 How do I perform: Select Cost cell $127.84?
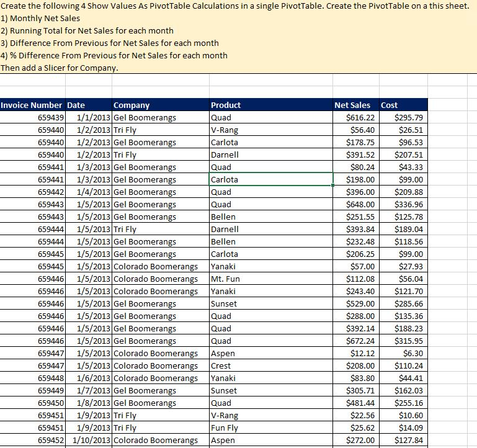coord(403,441)
